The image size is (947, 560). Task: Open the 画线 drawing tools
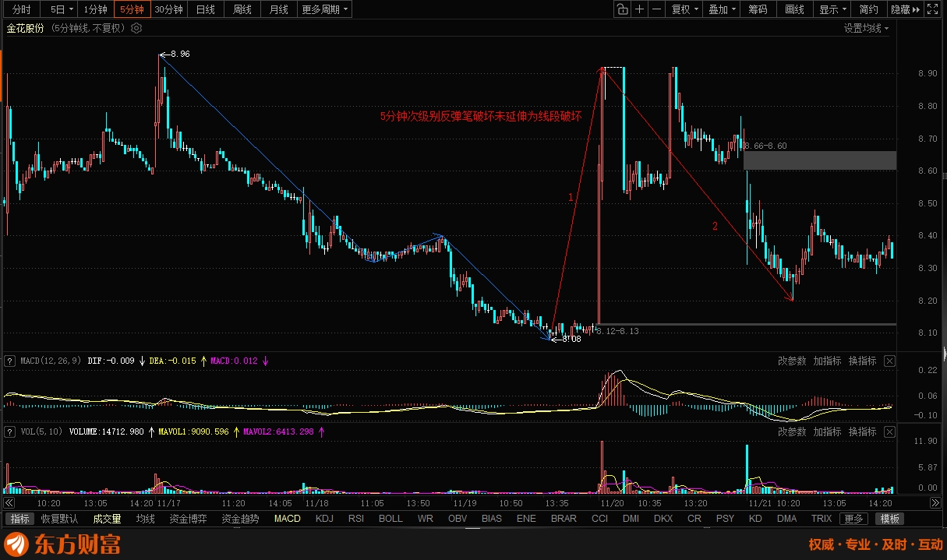click(x=795, y=9)
